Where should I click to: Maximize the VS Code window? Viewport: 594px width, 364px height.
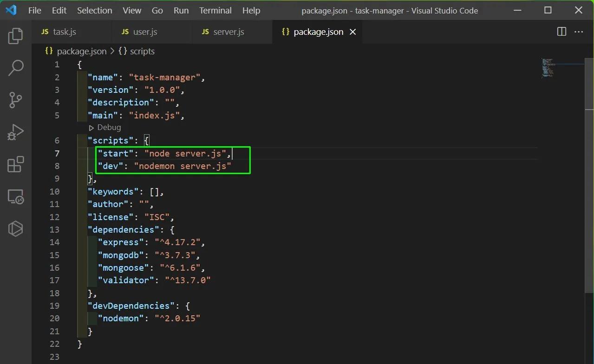point(548,10)
